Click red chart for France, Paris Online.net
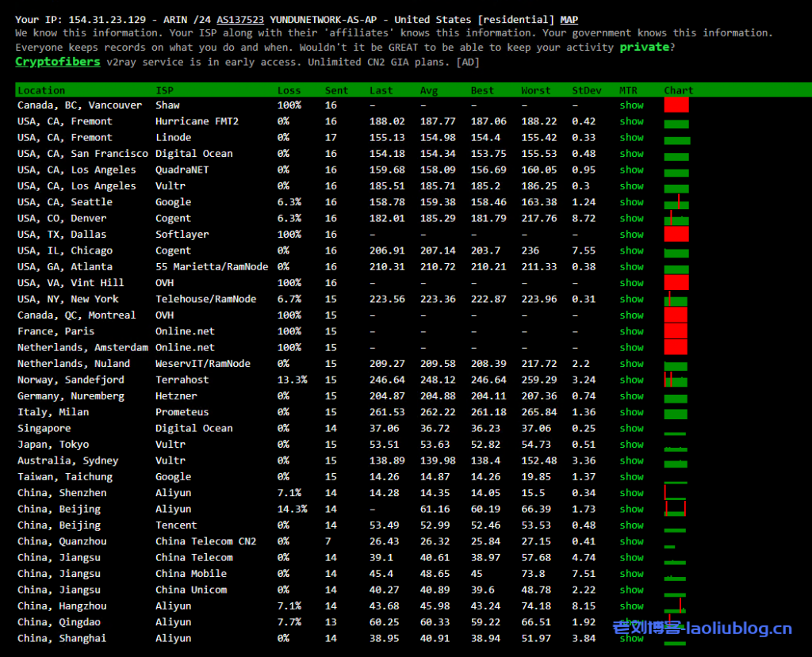 [x=676, y=331]
